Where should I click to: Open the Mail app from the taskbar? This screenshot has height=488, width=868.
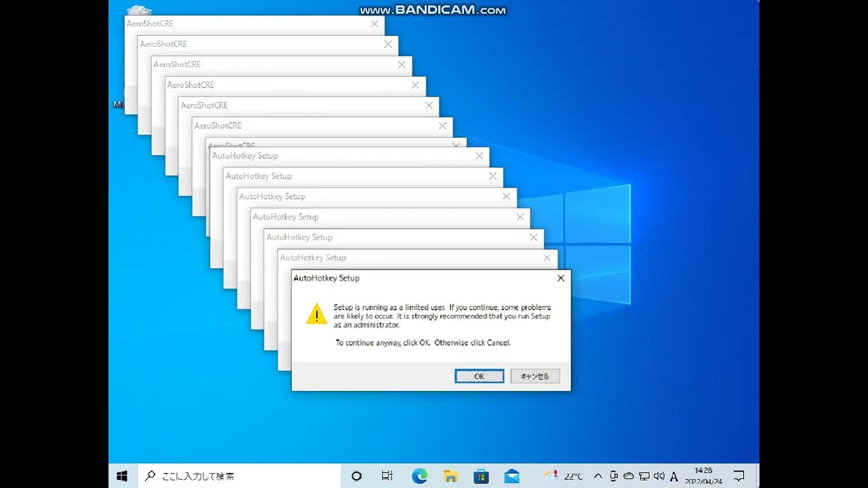[x=512, y=476]
